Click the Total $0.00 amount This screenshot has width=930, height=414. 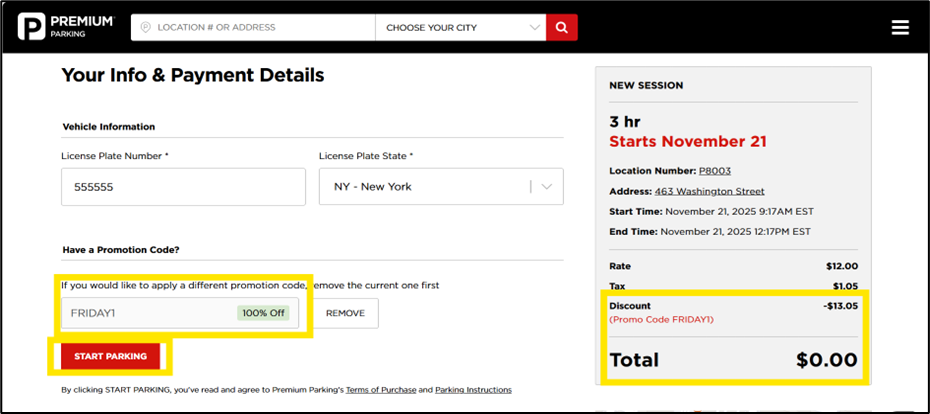(826, 360)
